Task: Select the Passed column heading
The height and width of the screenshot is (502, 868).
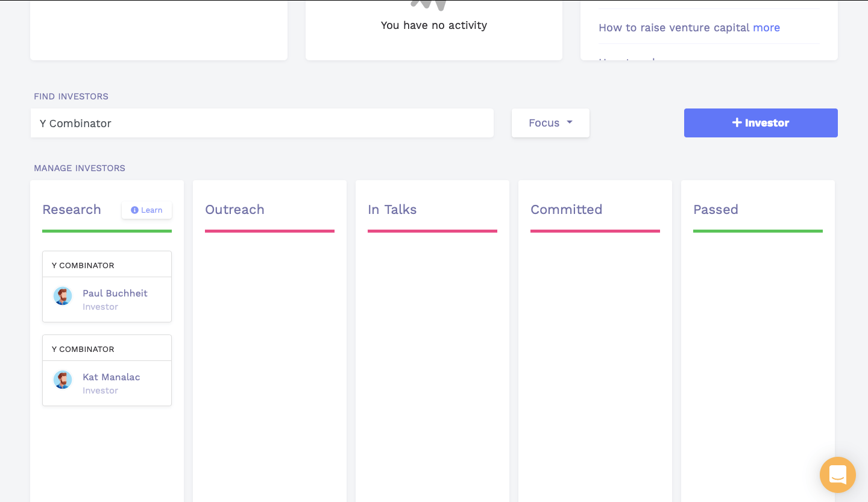Action: pos(715,210)
